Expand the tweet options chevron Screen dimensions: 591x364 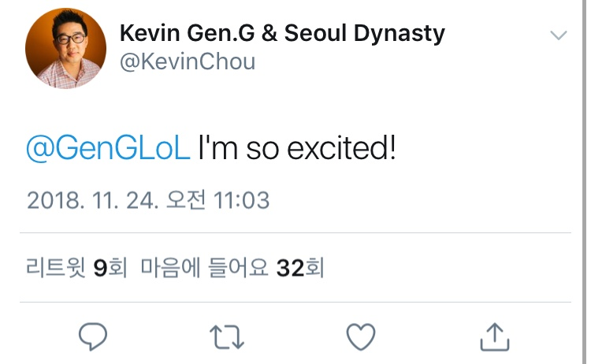click(x=558, y=35)
